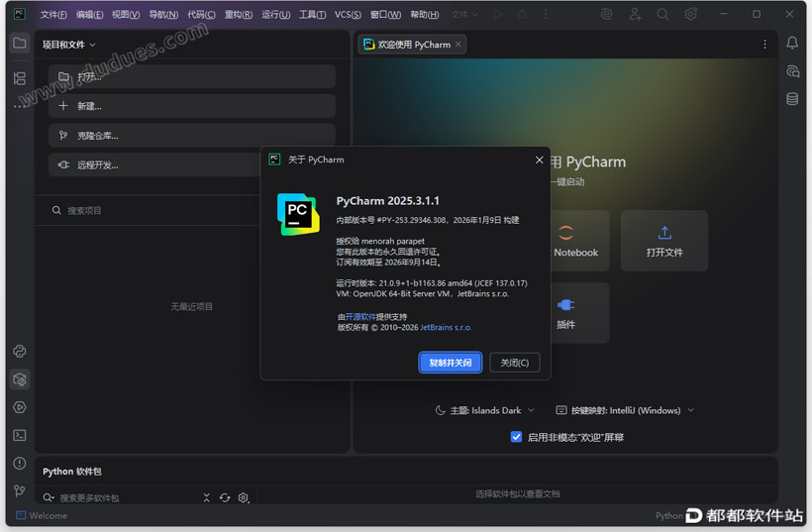
Task: Click the PyCharm logo in title bar
Action: [x=20, y=14]
